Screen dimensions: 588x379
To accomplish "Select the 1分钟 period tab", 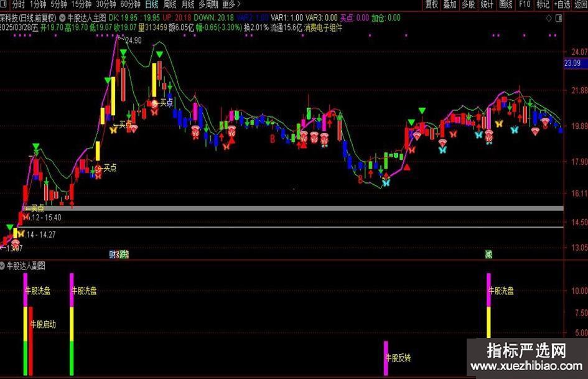I will 38,4.
